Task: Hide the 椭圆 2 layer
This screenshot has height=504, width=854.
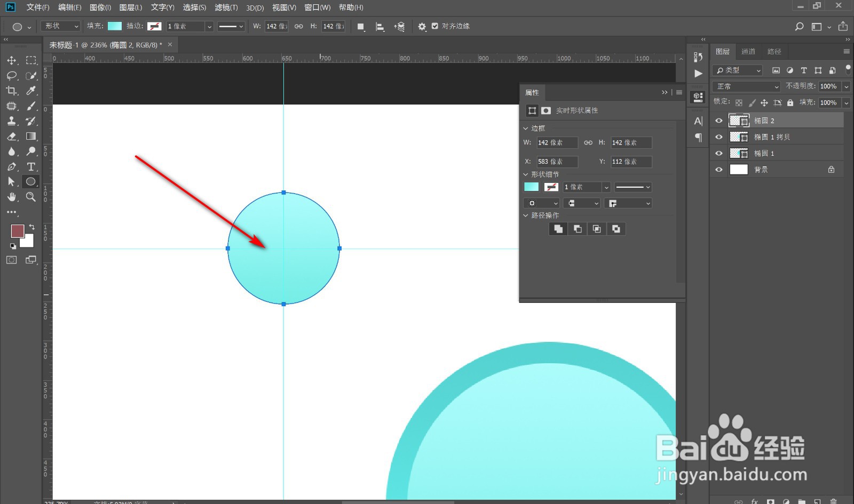Action: click(719, 121)
